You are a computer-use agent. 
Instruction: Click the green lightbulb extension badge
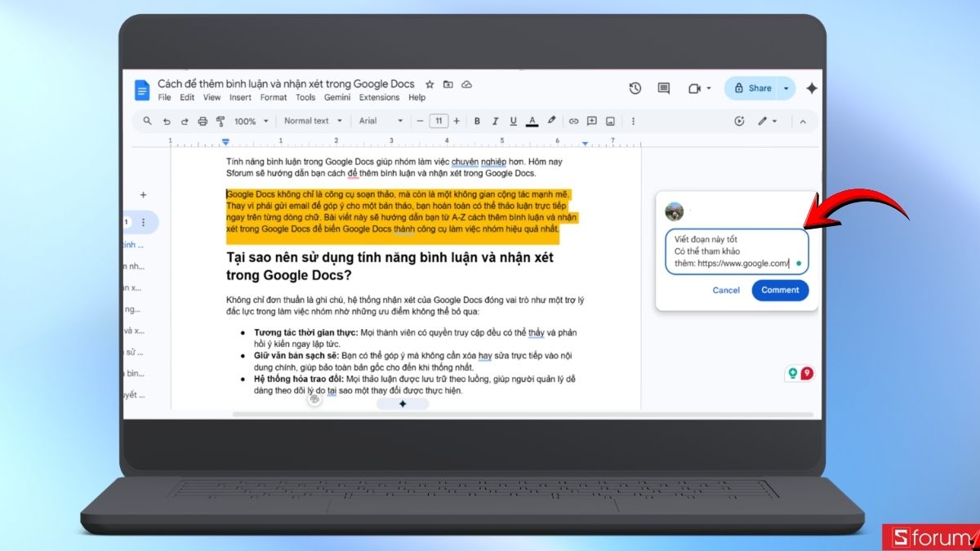(x=791, y=373)
